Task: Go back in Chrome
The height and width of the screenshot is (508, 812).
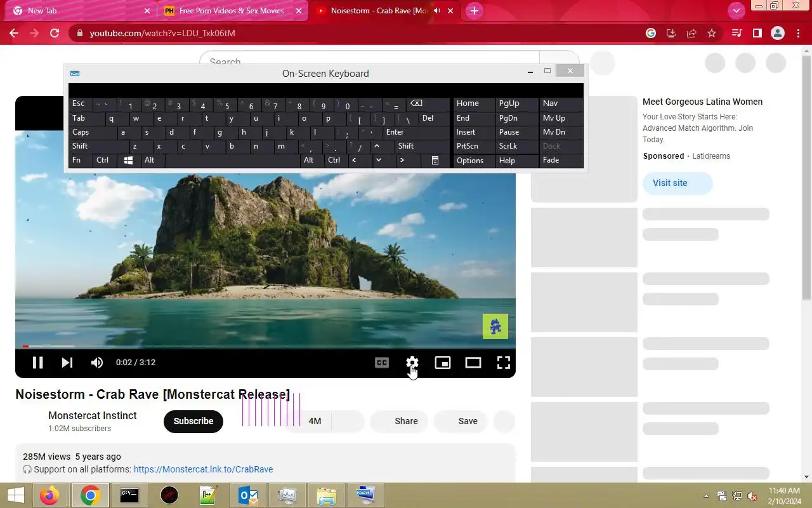Action: 14,33
